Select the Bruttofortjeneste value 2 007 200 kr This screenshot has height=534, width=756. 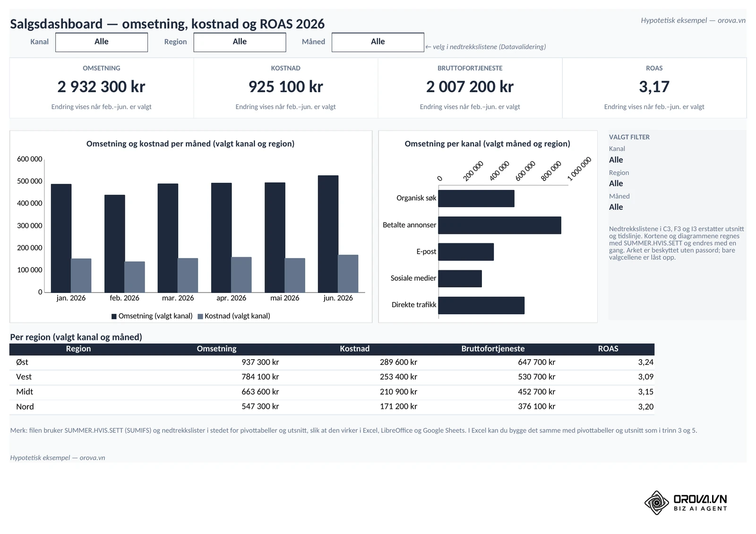(470, 87)
